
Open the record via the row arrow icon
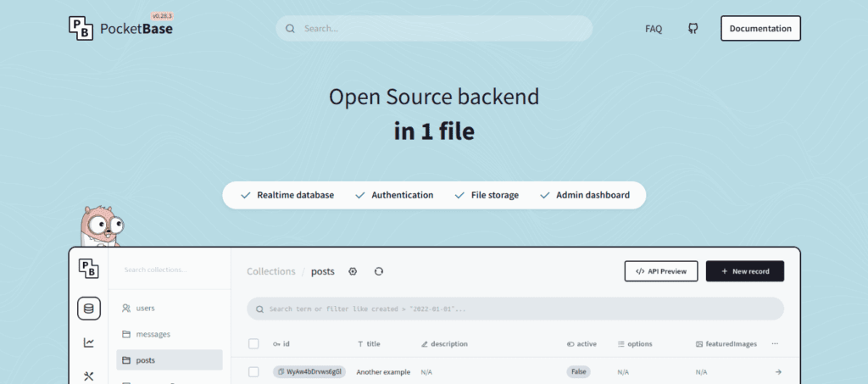tap(778, 372)
